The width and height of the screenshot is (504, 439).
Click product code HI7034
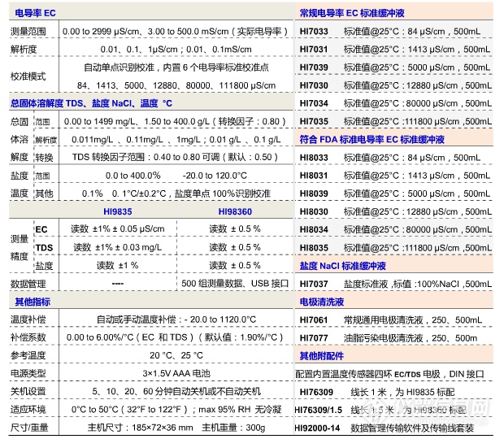click(314, 103)
